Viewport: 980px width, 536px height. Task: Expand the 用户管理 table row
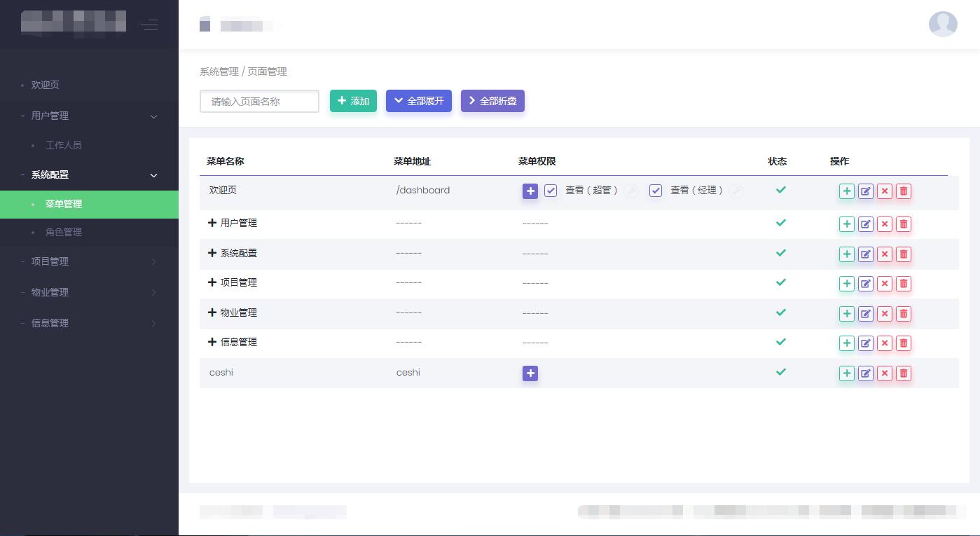tap(212, 223)
